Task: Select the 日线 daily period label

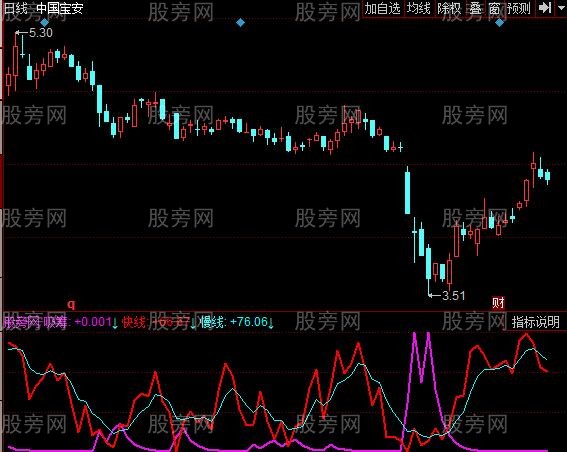Action: (x=16, y=8)
